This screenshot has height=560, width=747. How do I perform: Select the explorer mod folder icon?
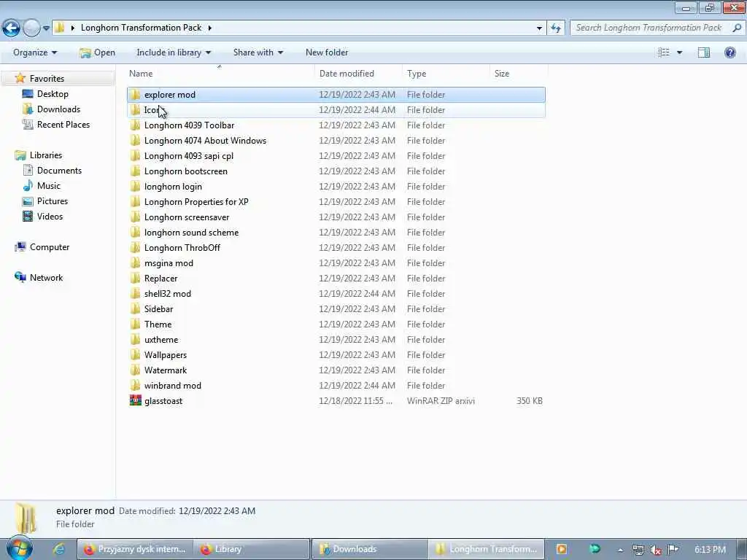(135, 94)
